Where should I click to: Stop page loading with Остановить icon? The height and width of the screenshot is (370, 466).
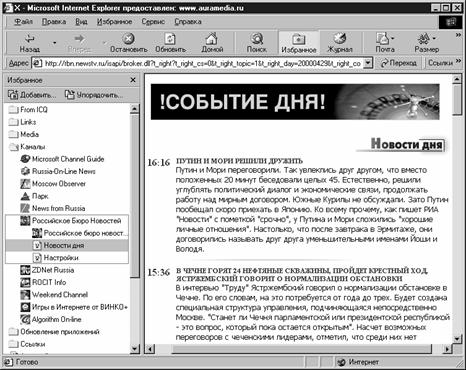coord(128,39)
